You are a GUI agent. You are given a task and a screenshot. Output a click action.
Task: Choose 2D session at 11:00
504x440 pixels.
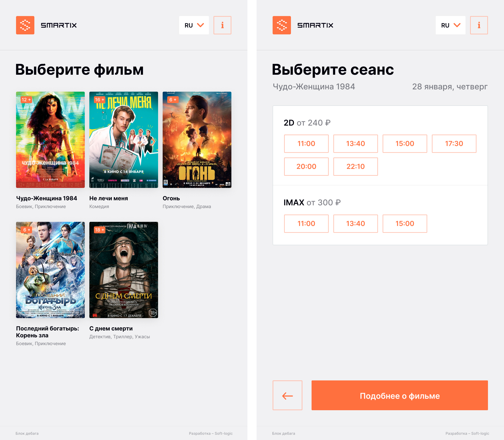click(x=306, y=144)
